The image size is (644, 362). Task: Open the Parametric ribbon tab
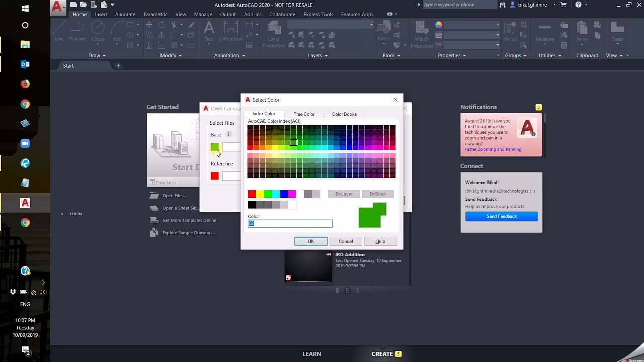(x=155, y=14)
